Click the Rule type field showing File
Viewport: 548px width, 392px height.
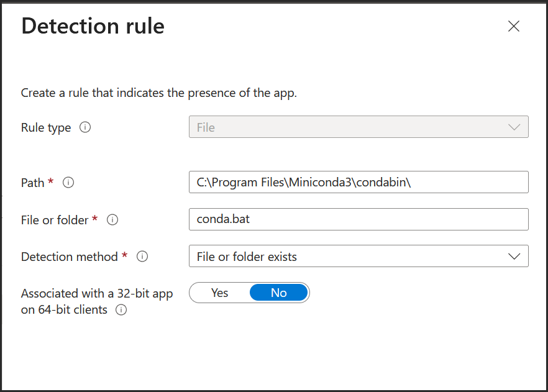coord(348,127)
